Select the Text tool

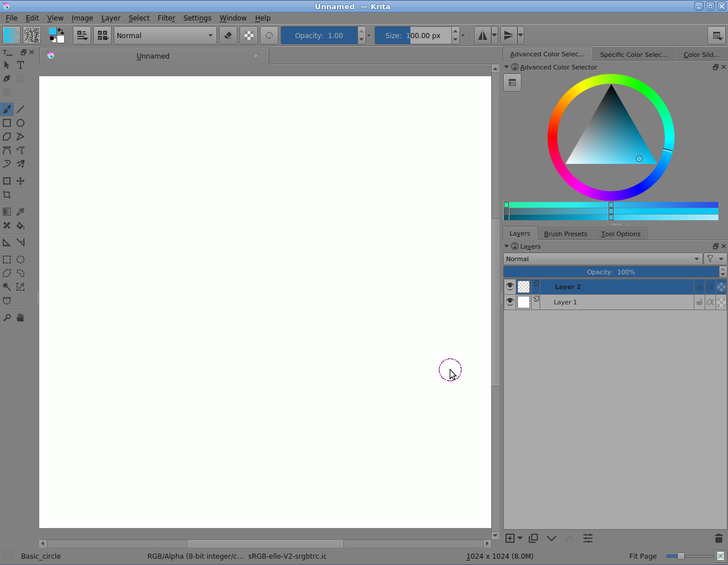pyautogui.click(x=20, y=65)
